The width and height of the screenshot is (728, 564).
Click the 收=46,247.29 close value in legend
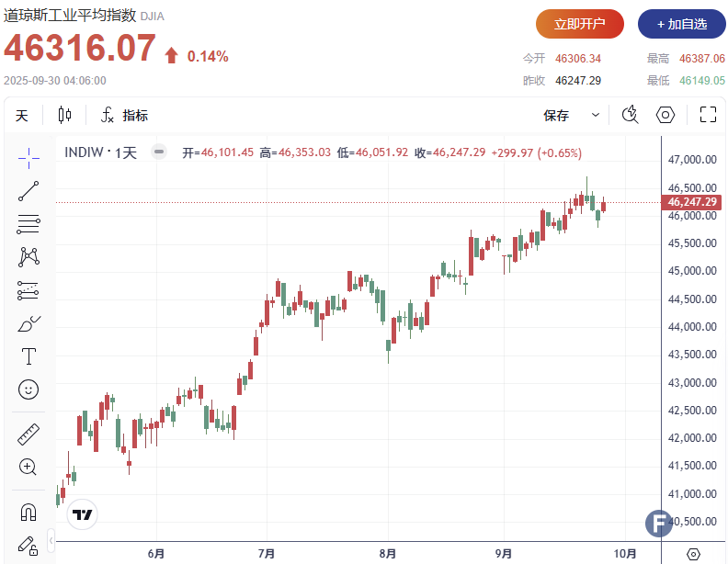coord(449,152)
